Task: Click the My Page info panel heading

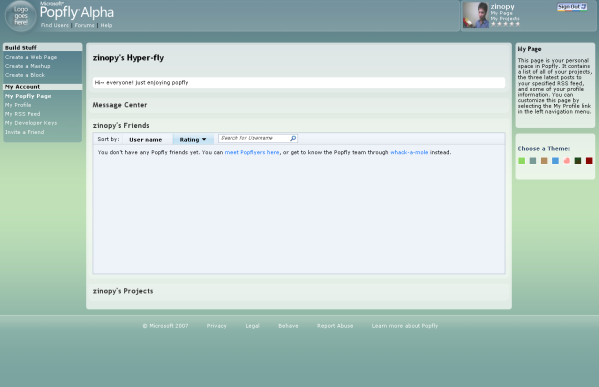Action: pos(529,49)
